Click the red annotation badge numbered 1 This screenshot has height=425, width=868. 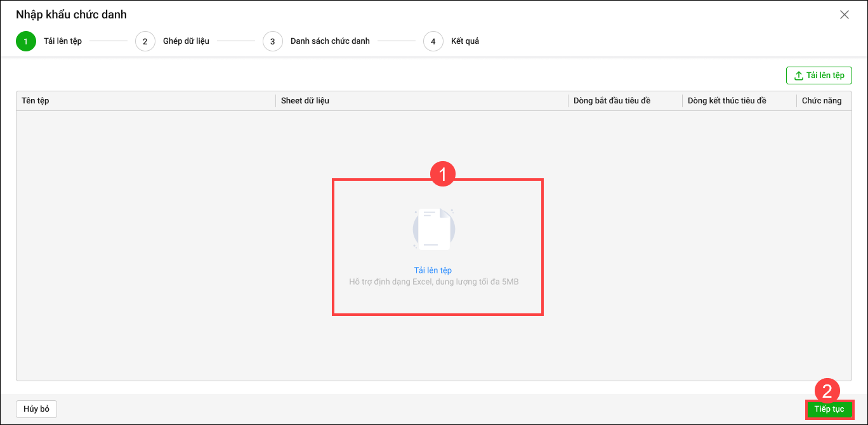(442, 174)
